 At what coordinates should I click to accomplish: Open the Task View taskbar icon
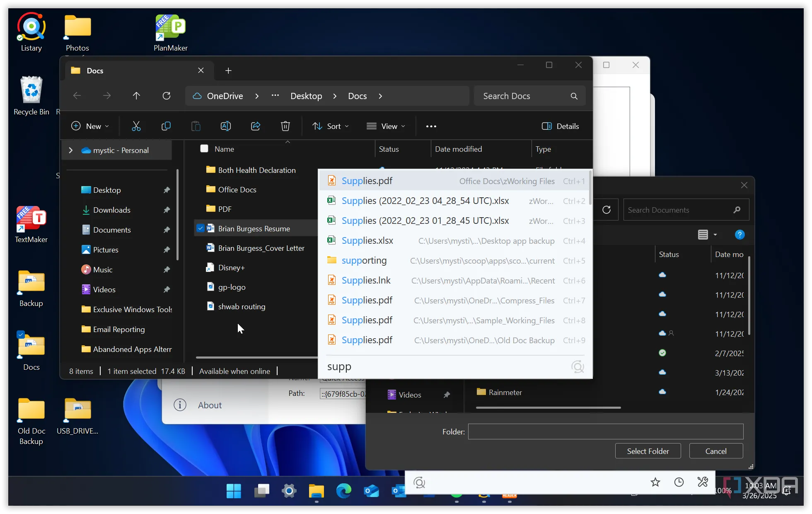[x=261, y=491]
